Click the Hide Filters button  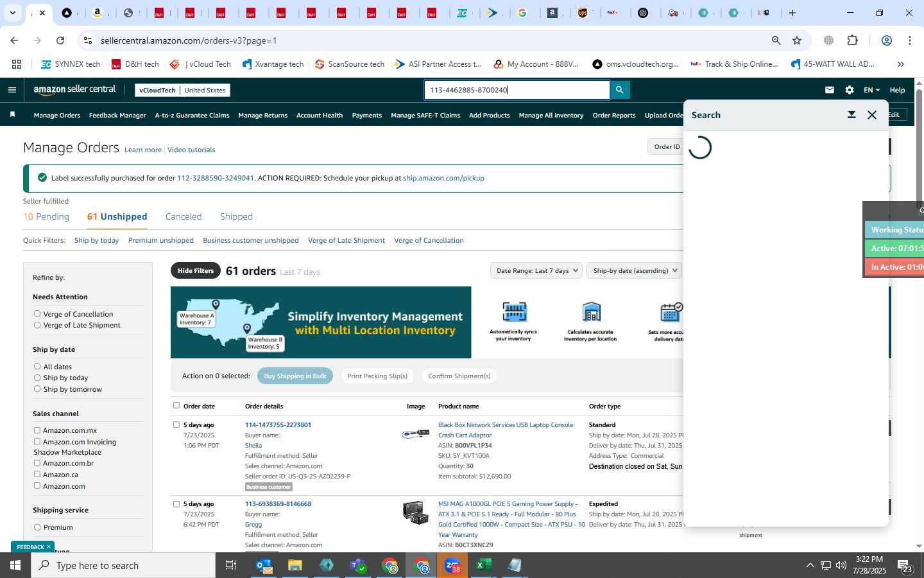(196, 270)
